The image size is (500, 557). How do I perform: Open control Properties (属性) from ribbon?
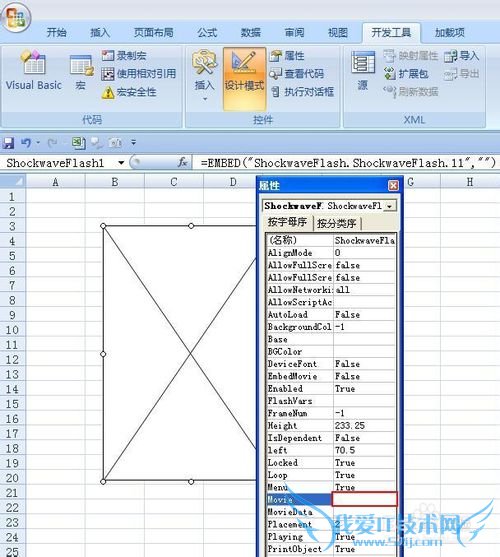(287, 55)
